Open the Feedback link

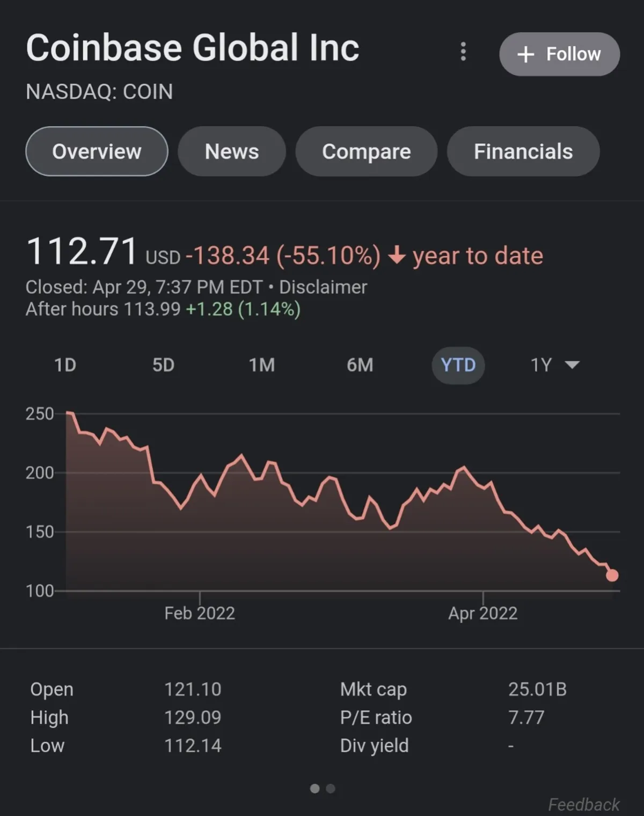(583, 804)
